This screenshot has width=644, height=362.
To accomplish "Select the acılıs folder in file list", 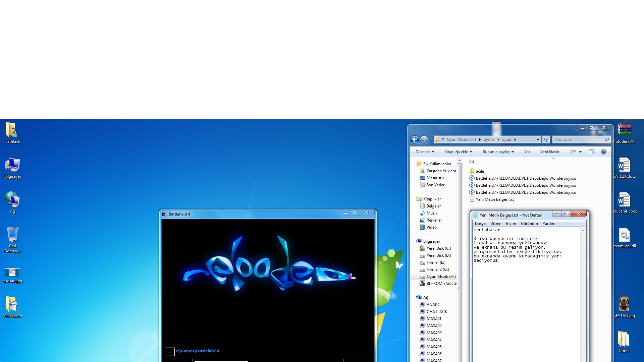I will tap(477, 171).
